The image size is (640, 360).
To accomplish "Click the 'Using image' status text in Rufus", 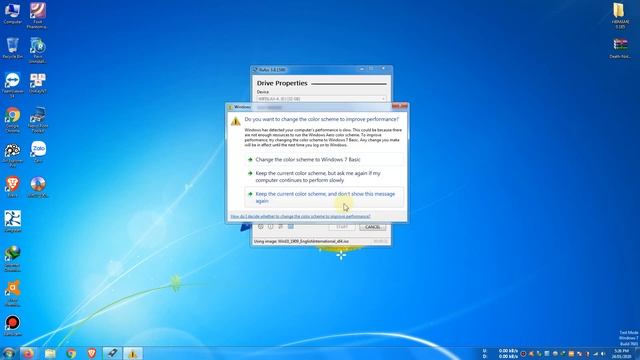I will 301,242.
